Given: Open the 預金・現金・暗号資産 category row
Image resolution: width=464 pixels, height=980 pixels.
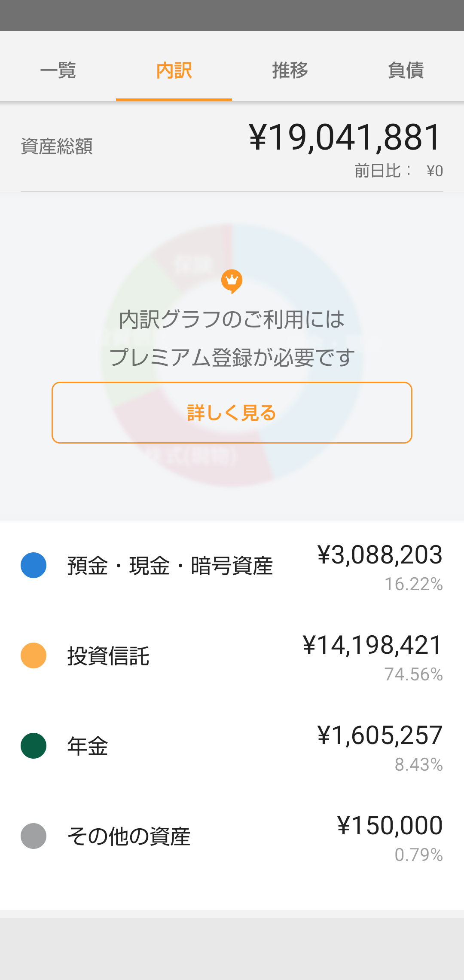Looking at the screenshot, I should pyautogui.click(x=170, y=566).
